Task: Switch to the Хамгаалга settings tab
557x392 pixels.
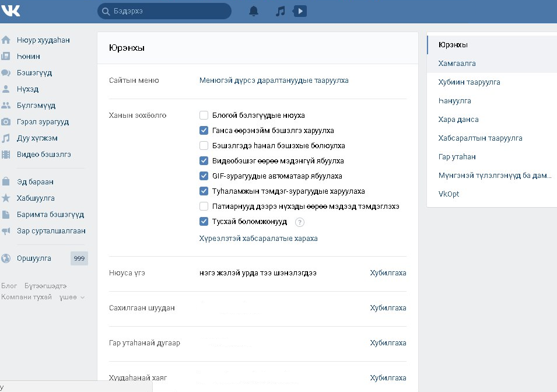Action: click(457, 64)
